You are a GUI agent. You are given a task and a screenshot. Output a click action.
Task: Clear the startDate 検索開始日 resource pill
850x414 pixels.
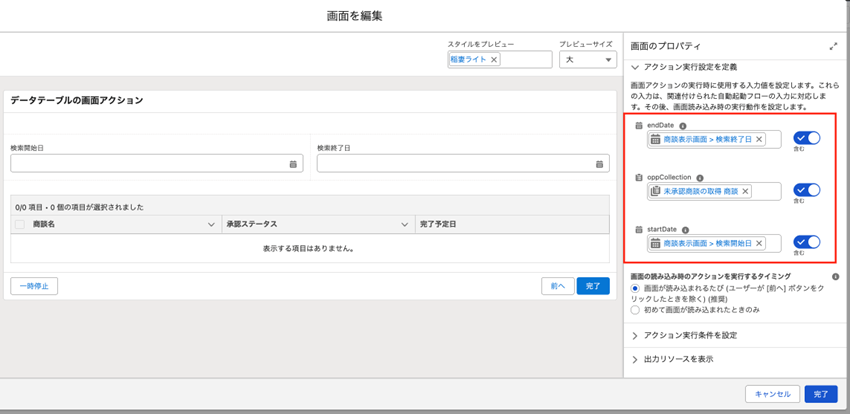759,243
